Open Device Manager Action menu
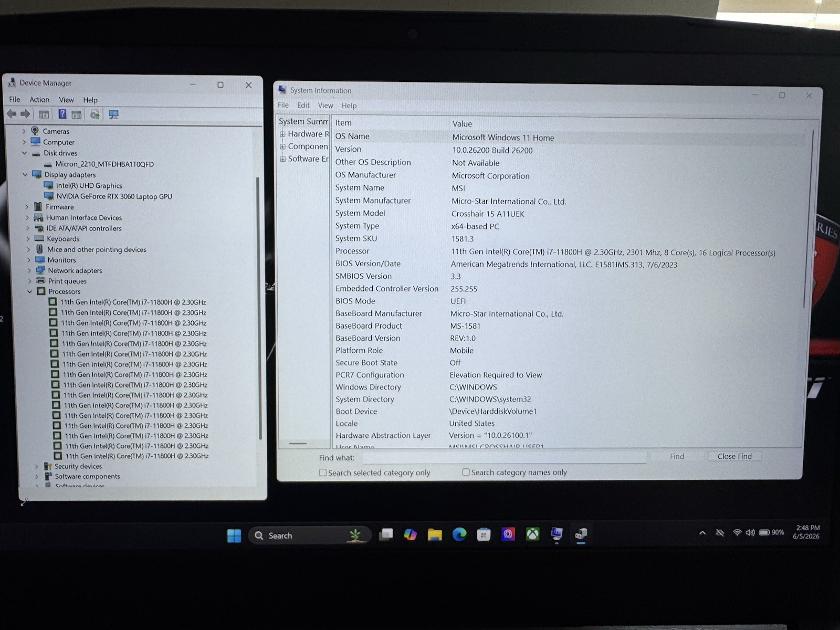Viewport: 840px width, 630px height. click(x=39, y=100)
